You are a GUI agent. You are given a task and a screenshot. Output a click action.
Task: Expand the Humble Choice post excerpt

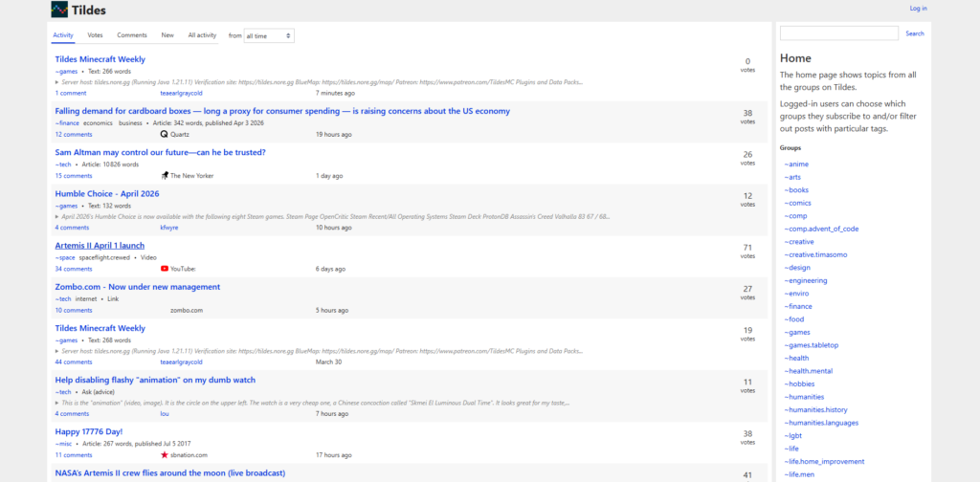[57, 217]
